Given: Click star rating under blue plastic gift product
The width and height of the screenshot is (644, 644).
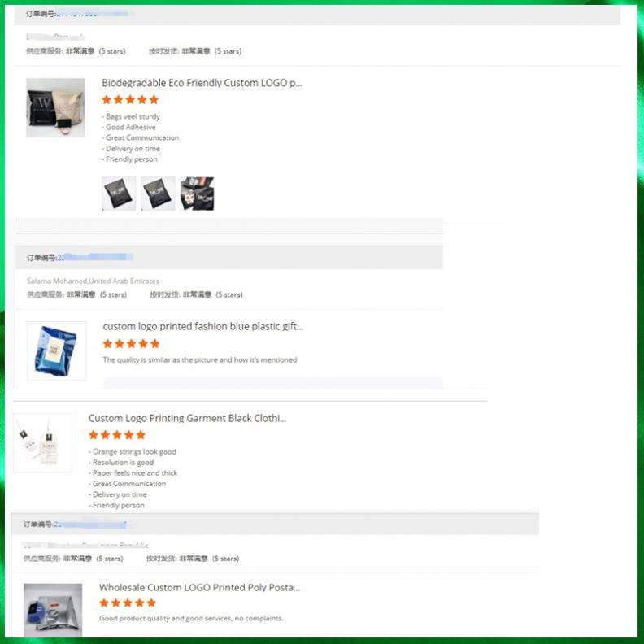Looking at the screenshot, I should 132,344.
